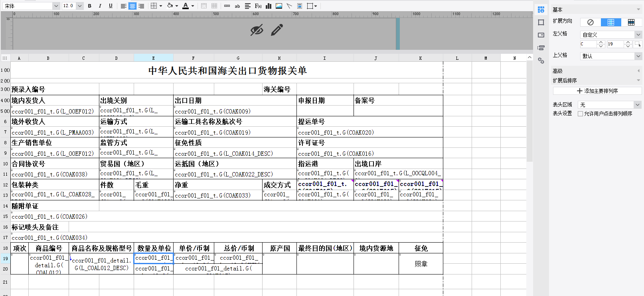Insert a formula with the F(x) icon
This screenshot has height=296, width=644.
coord(258,6)
